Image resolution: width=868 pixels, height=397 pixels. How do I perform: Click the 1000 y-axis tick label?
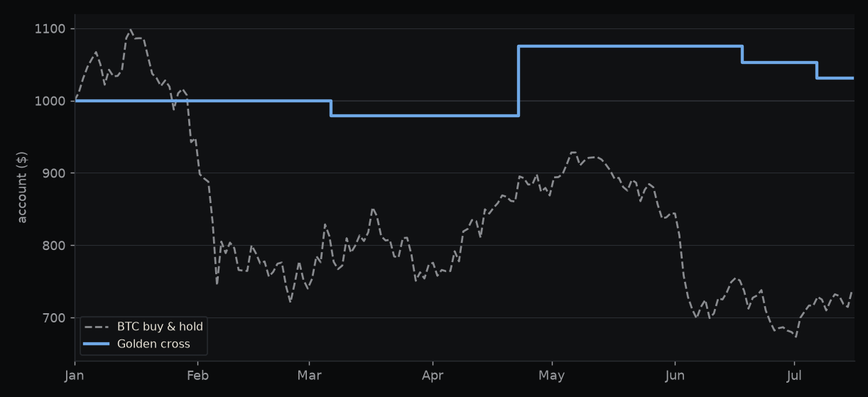50,101
